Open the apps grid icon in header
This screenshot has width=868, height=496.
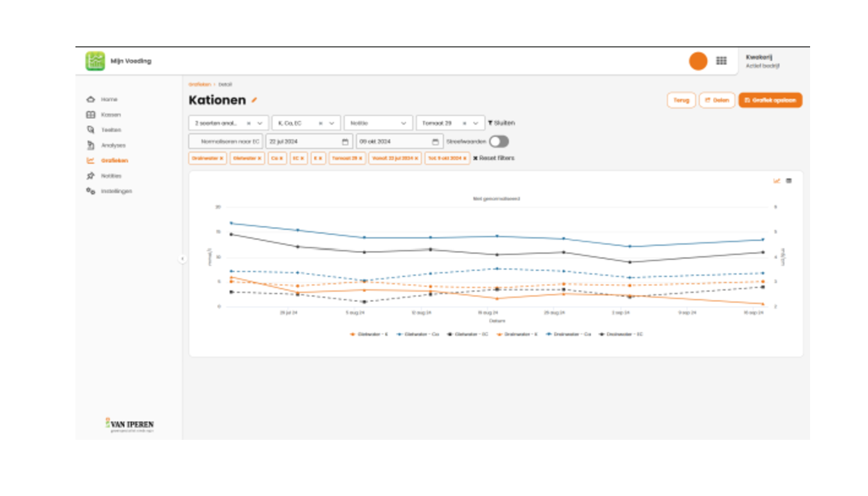click(x=721, y=61)
